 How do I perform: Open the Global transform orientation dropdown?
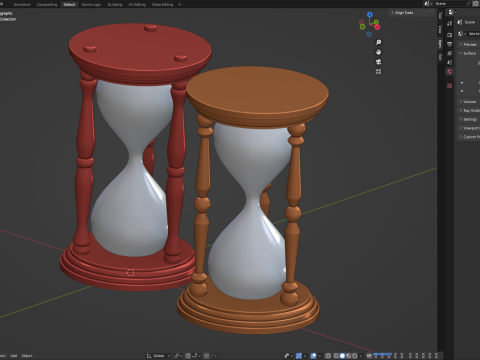point(158,356)
